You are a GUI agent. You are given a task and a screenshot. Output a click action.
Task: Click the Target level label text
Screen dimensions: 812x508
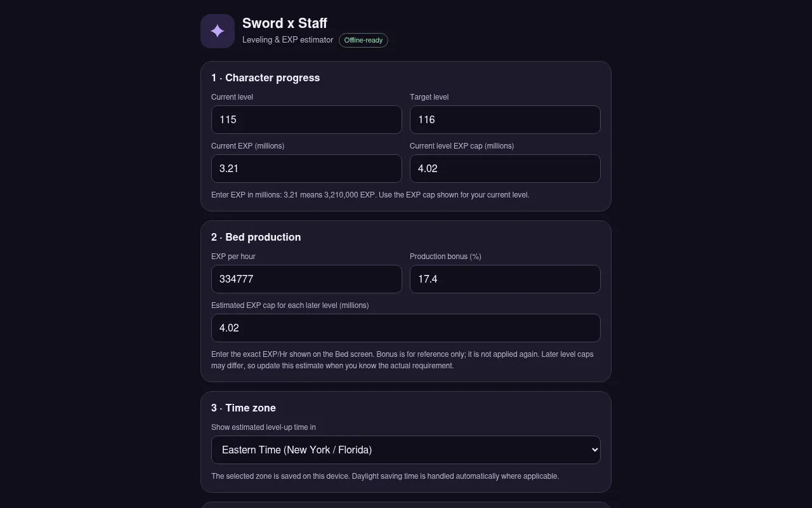click(x=429, y=97)
